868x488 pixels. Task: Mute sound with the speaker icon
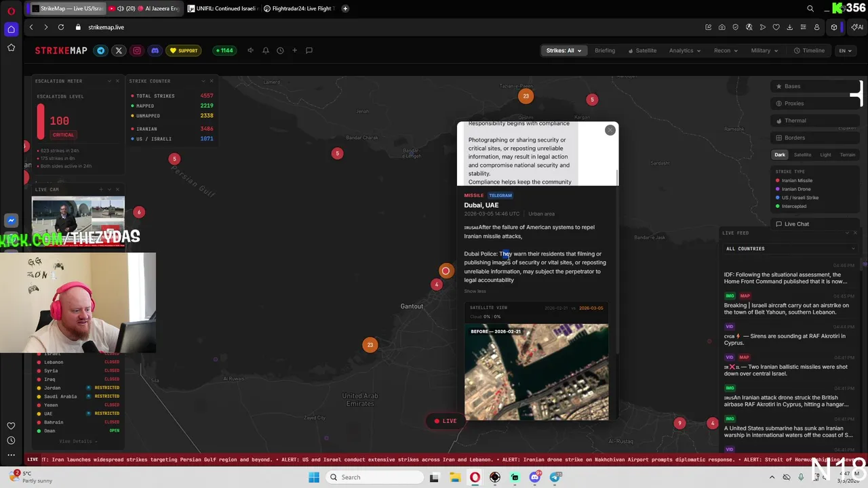(x=250, y=50)
